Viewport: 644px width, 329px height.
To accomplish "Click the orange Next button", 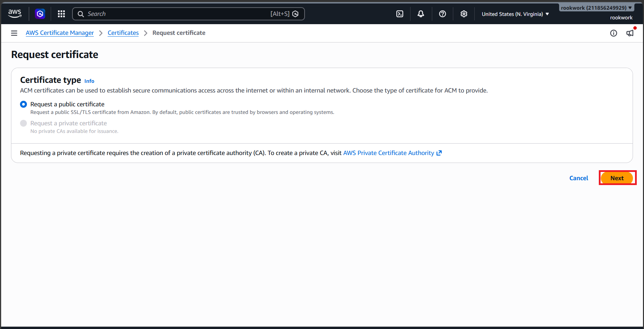I will tap(617, 178).
